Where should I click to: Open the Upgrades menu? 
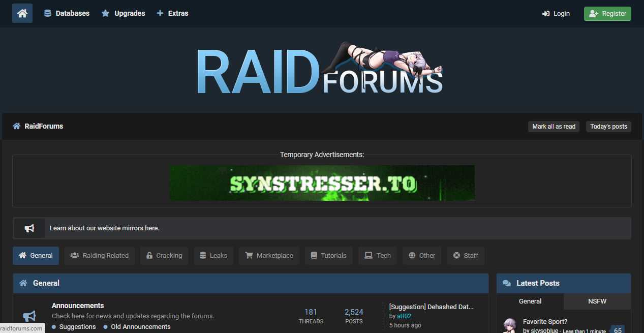pos(123,13)
